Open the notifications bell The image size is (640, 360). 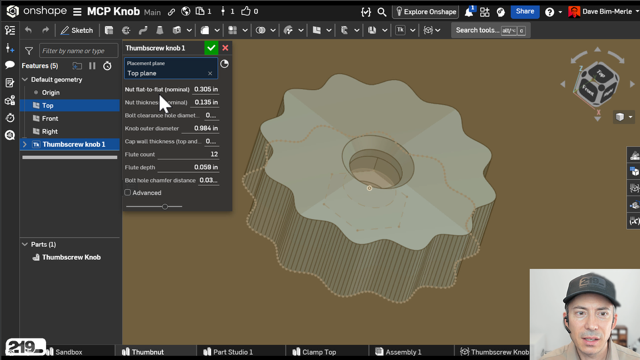coord(469,11)
